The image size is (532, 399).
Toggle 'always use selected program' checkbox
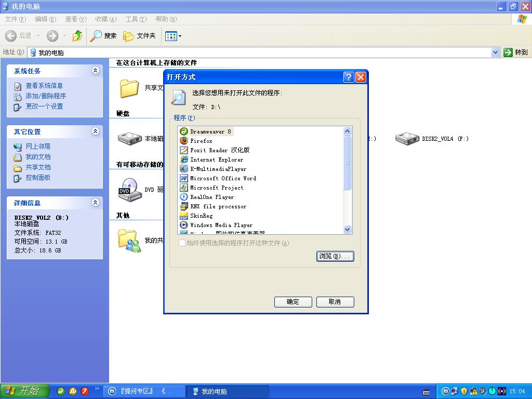(182, 243)
